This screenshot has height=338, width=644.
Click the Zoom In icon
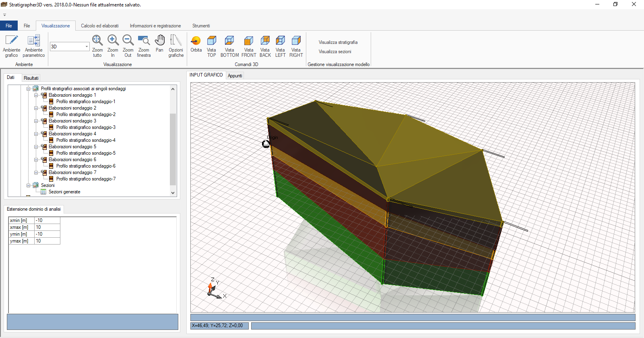[x=113, y=46]
